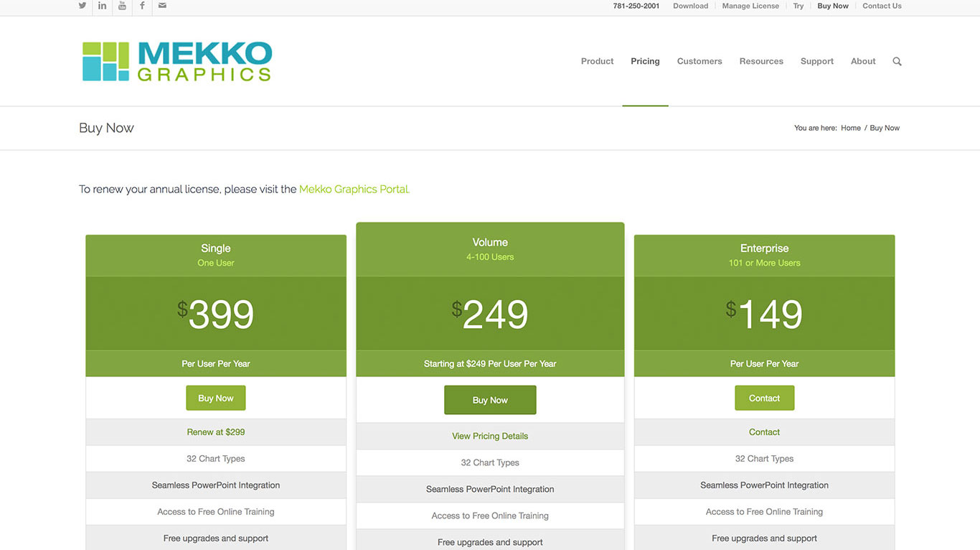Screen dimensions: 980x550
Task: Open the Customers menu
Action: [699, 62]
